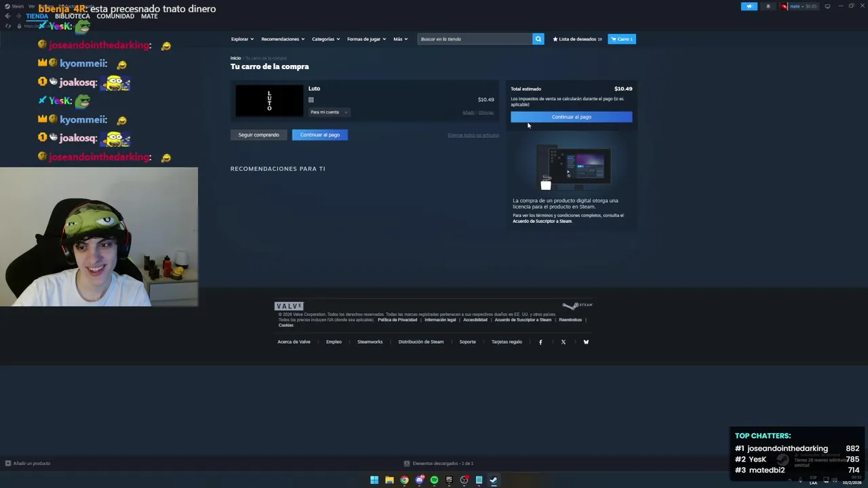Expand the Categorías store menu
This screenshot has height=488, width=868.
325,39
